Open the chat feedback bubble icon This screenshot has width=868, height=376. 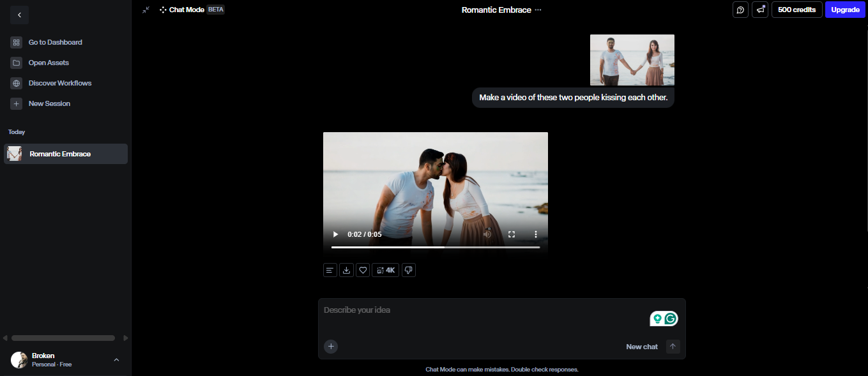(x=740, y=10)
